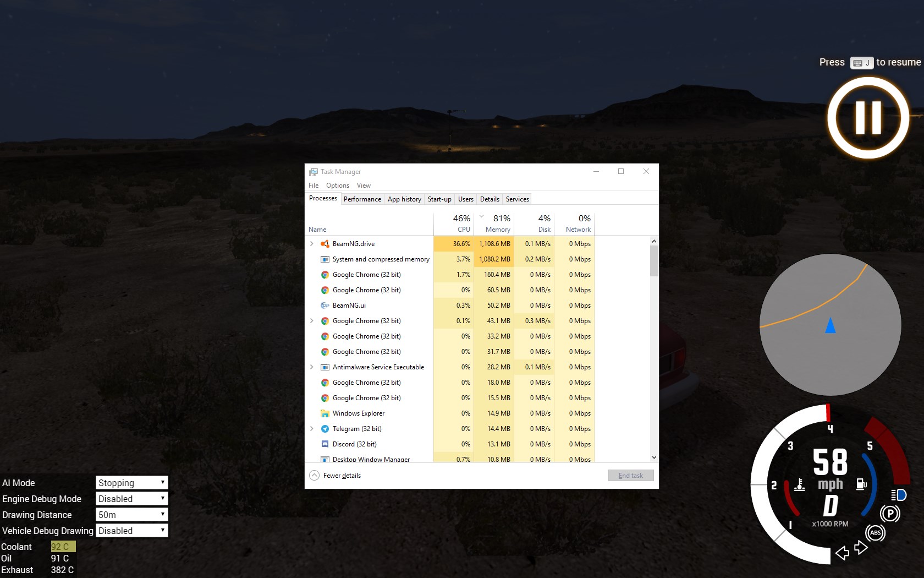Click Chrome icon in 31.7 MB row
The image size is (924, 578).
(325, 352)
